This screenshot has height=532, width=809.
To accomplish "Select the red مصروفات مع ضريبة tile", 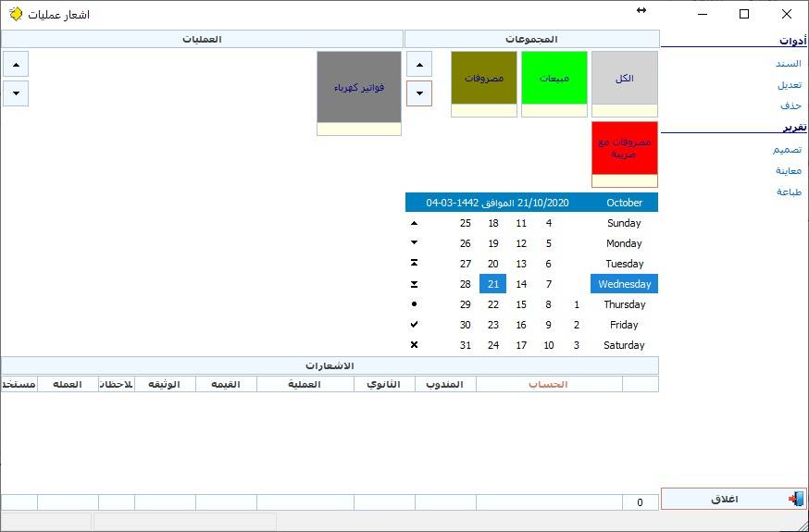I will coord(625,155).
